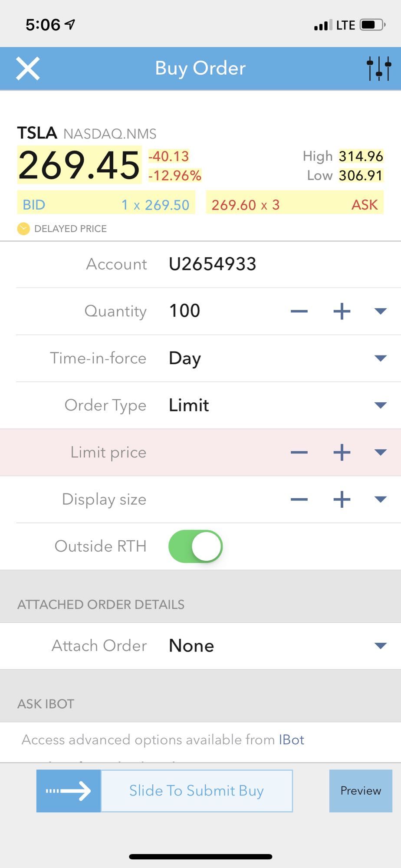The height and width of the screenshot is (868, 401).
Task: Open the IBot link
Action: 291,740
